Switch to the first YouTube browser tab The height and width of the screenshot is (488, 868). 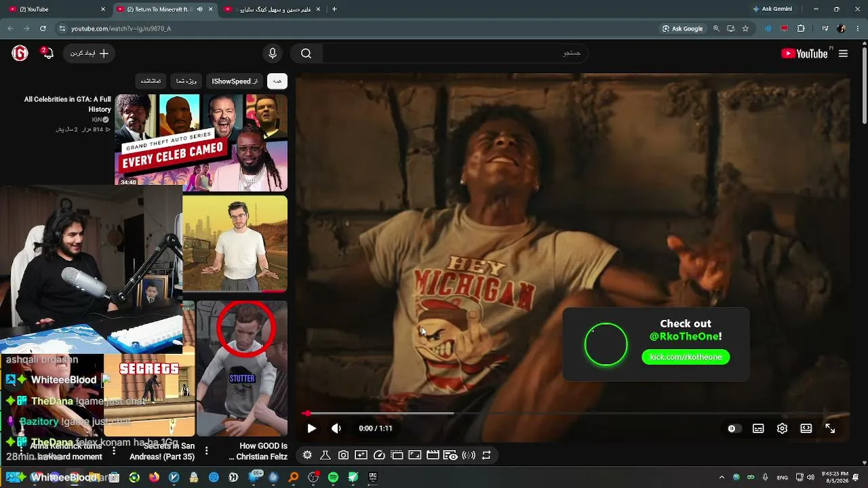point(56,9)
